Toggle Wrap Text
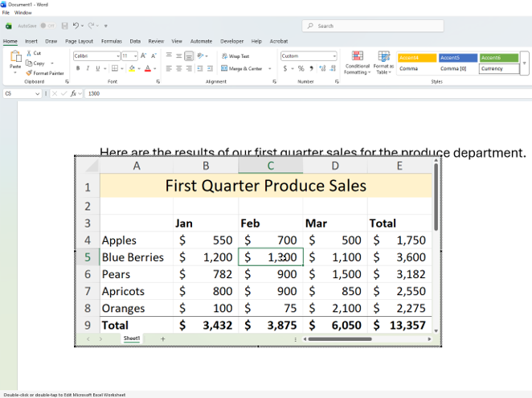Screen dimensions: 532x398 235,56
